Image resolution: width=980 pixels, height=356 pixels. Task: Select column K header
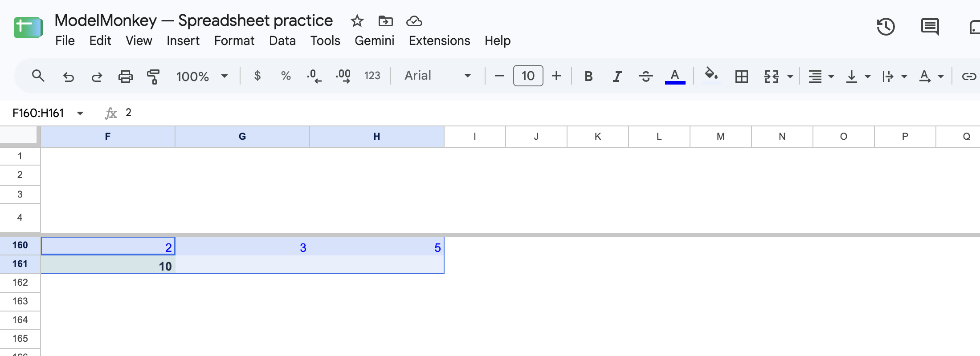point(598,137)
